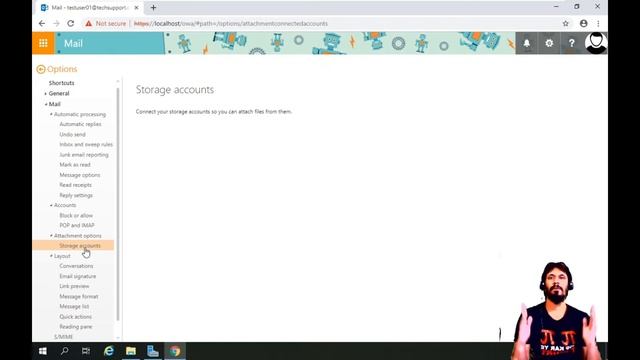Open the app launcher waffle icon
The image size is (640, 360).
click(x=43, y=43)
